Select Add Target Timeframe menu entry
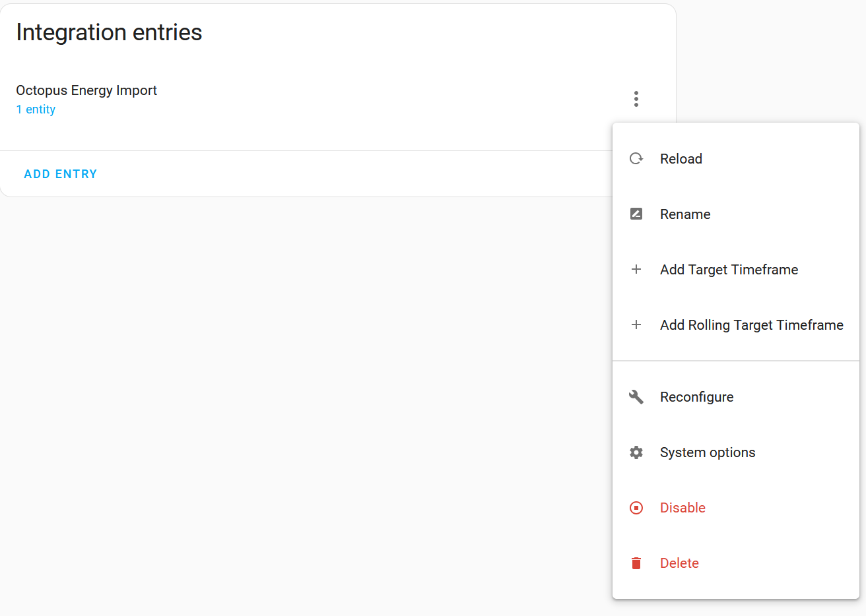The width and height of the screenshot is (866, 616). point(736,269)
